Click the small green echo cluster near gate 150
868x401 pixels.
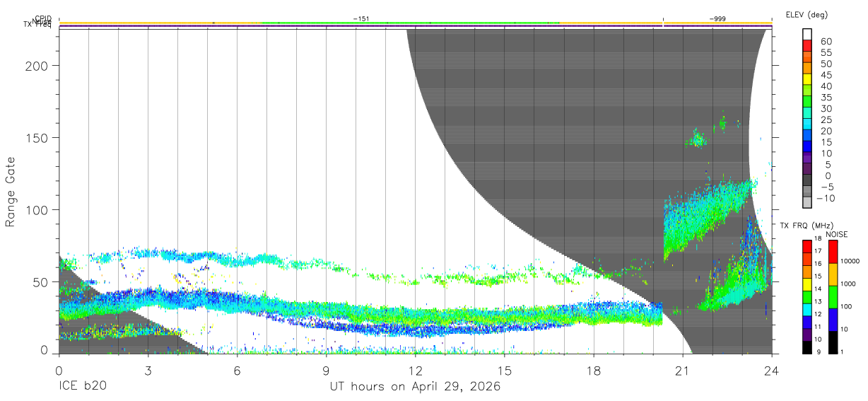(x=696, y=139)
